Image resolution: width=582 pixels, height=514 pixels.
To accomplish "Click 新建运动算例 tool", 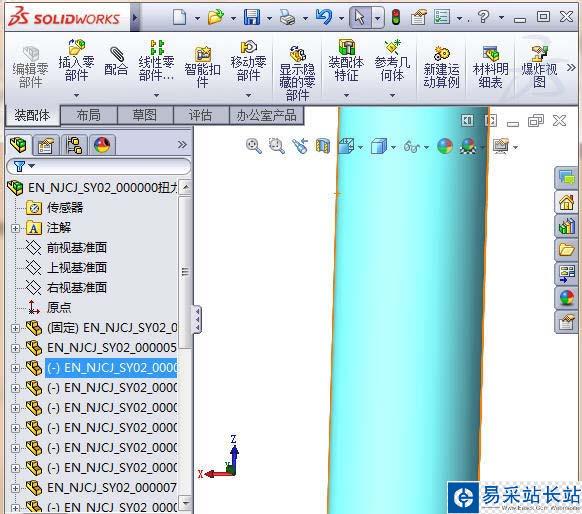I will point(441,67).
